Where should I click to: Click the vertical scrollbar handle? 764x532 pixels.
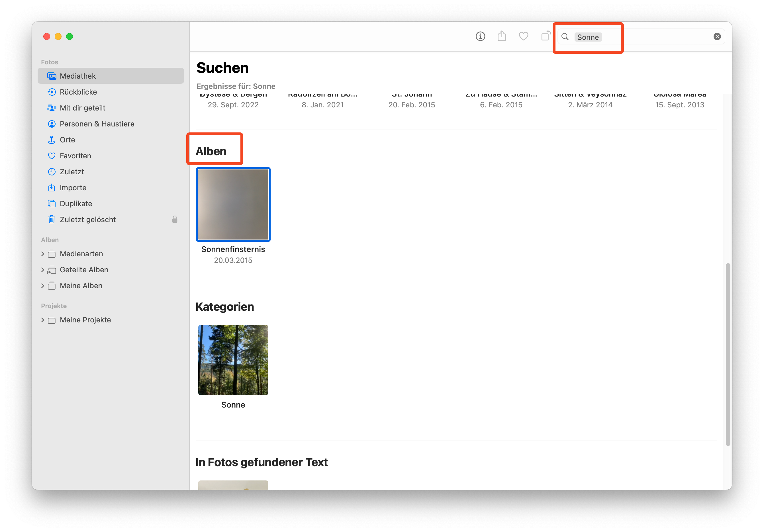(x=728, y=354)
